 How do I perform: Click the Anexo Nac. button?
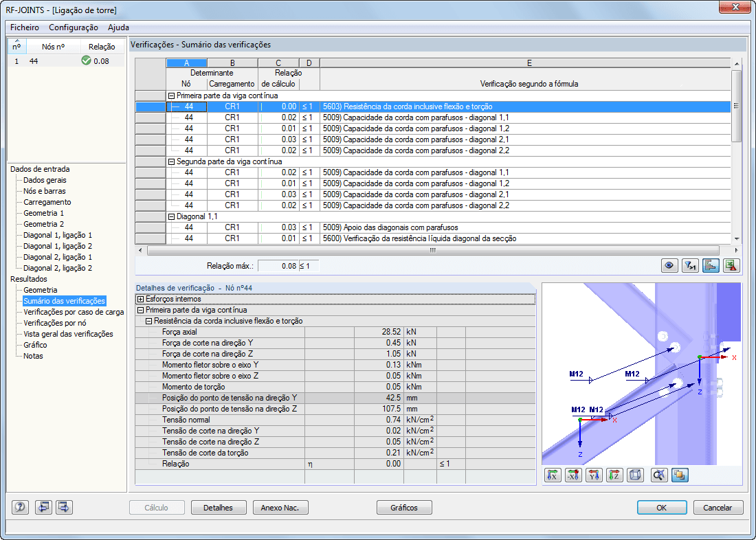pos(280,508)
